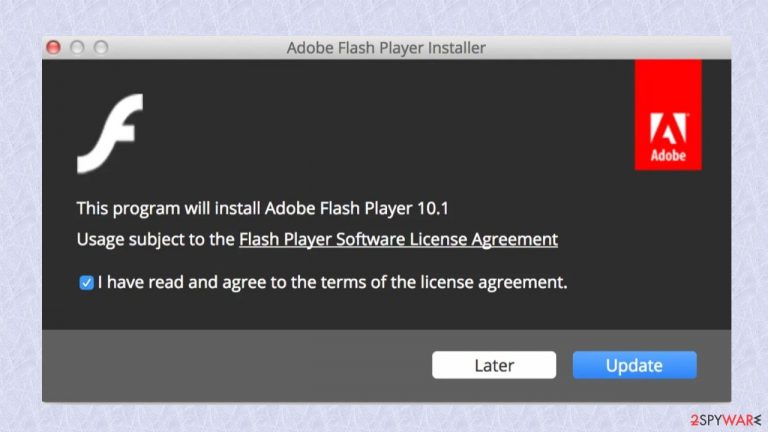Click the 'Usage subject to the' text

[x=156, y=239]
